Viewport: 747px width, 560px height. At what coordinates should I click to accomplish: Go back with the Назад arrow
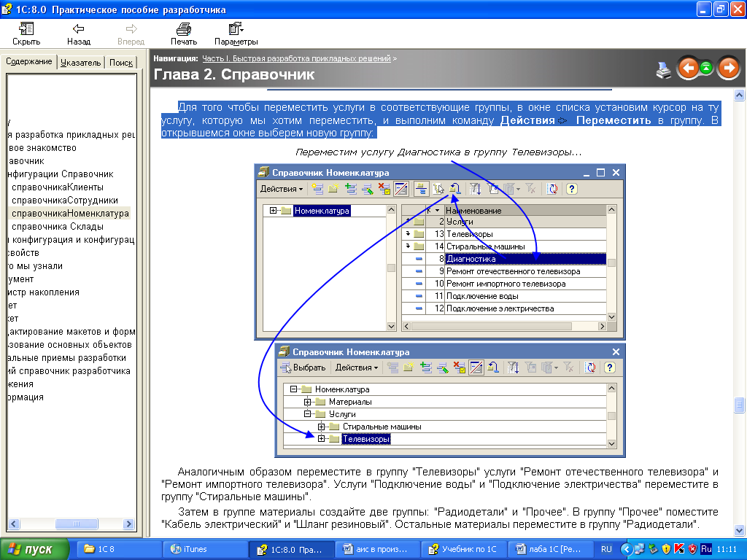pyautogui.click(x=78, y=34)
